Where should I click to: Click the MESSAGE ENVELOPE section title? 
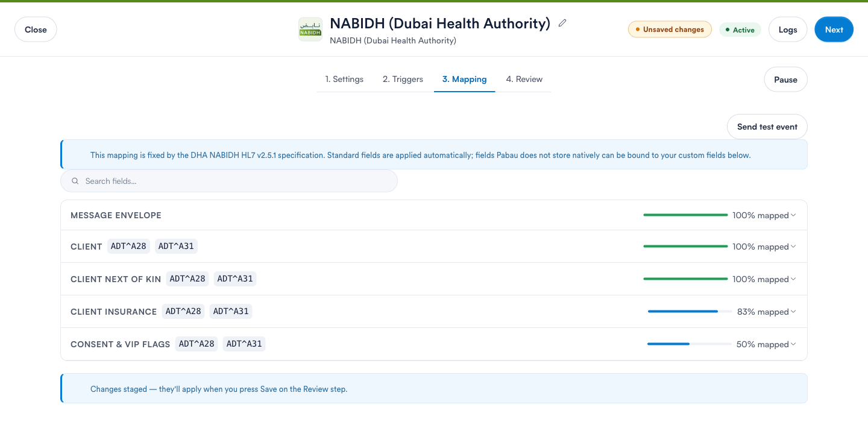click(116, 215)
